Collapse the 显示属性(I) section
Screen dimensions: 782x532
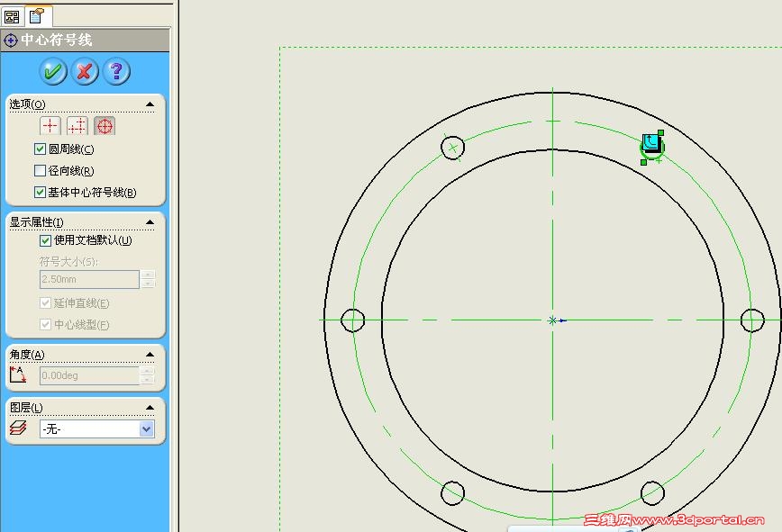pyautogui.click(x=150, y=222)
